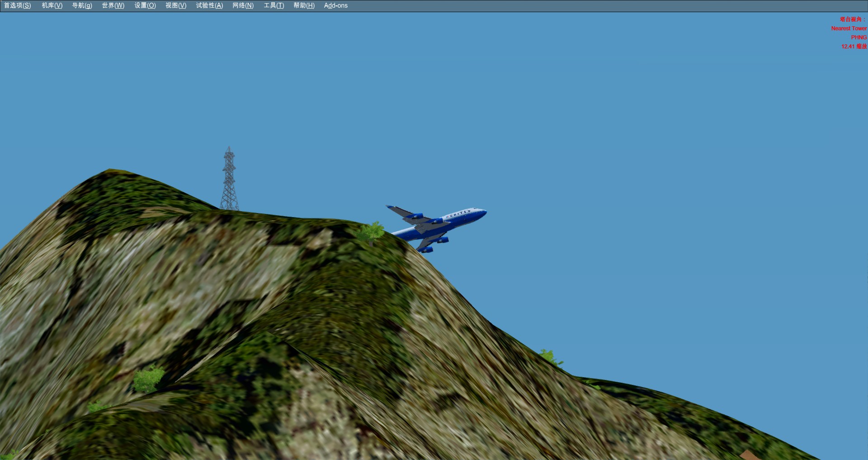The image size is (868, 460).
Task: Click the small tree on the right slope
Action: coord(549,357)
